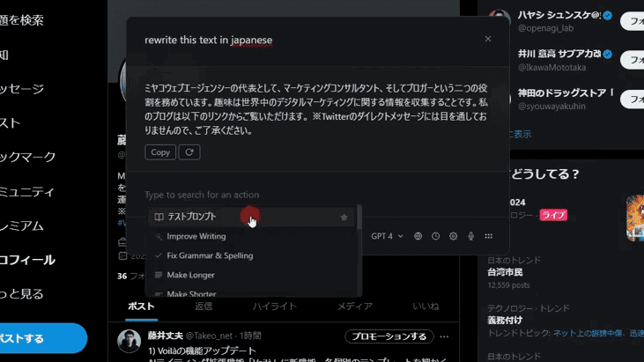Choose the Improve Writing action
Viewport: 644px width, 362px height.
251,236
